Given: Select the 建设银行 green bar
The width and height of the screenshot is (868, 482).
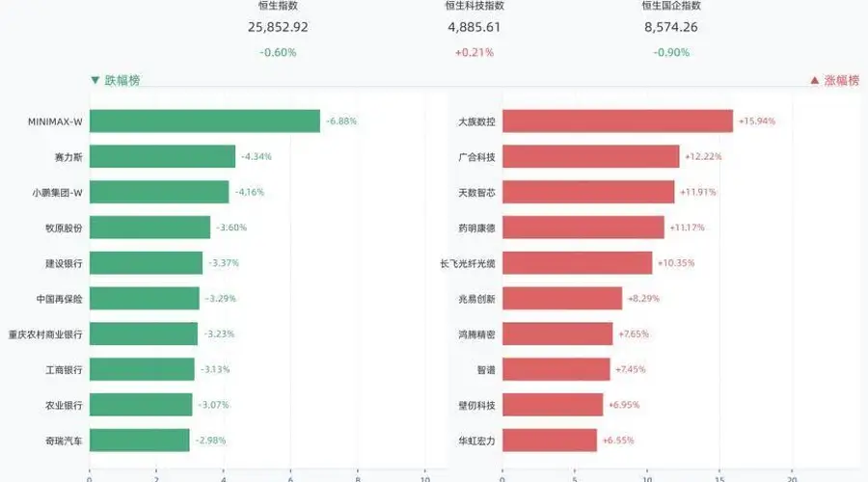Looking at the screenshot, I should coord(147,263).
